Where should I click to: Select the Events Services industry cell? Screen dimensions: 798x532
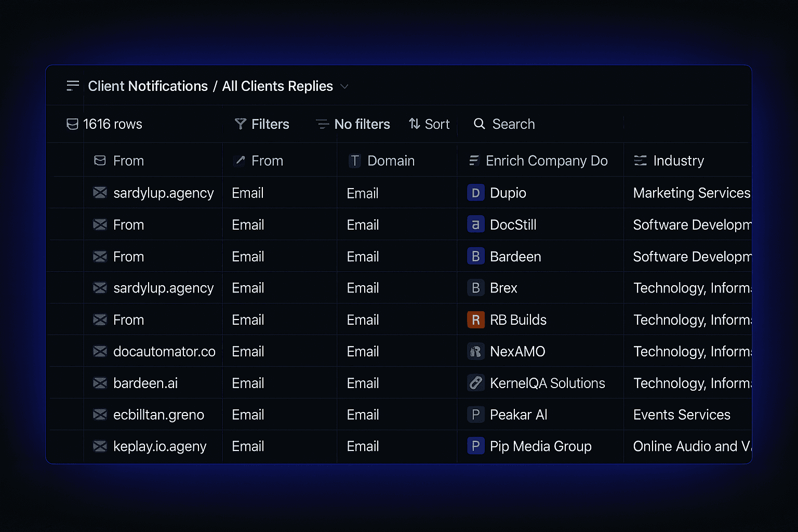682,415
